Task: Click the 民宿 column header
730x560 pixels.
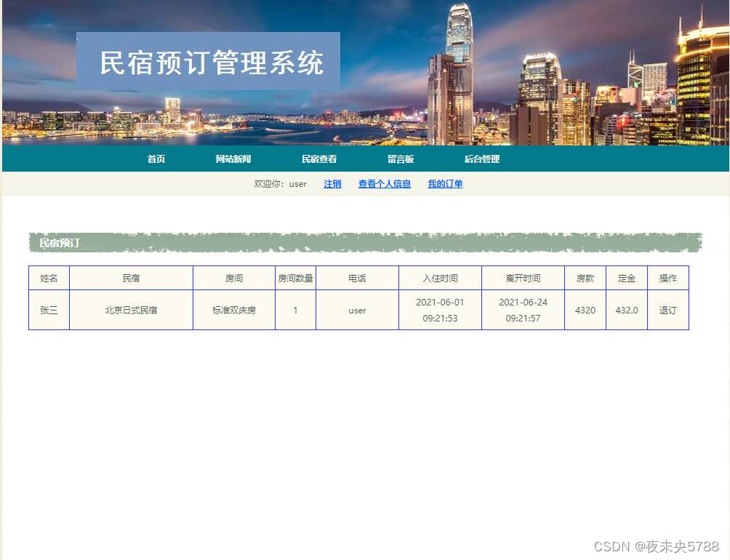Action: [132, 278]
